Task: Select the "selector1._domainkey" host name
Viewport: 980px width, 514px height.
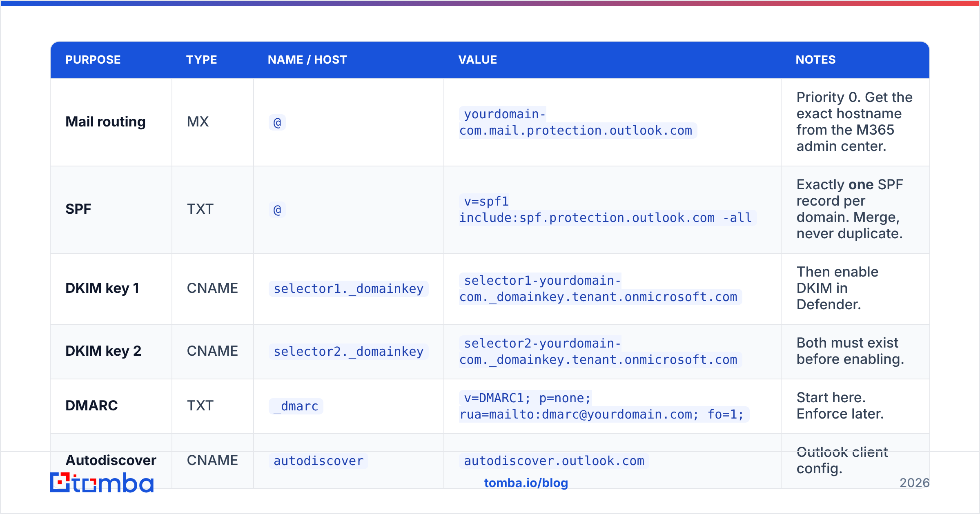Action: click(349, 289)
